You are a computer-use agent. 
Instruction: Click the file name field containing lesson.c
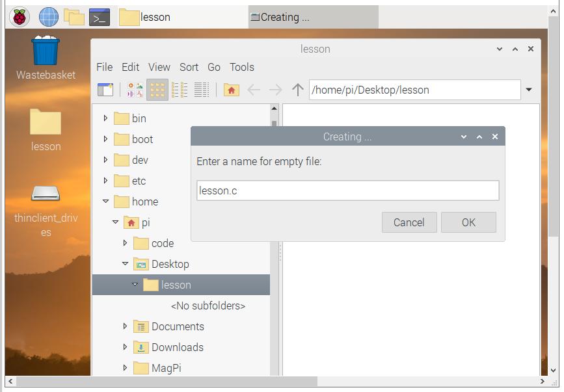[348, 190]
